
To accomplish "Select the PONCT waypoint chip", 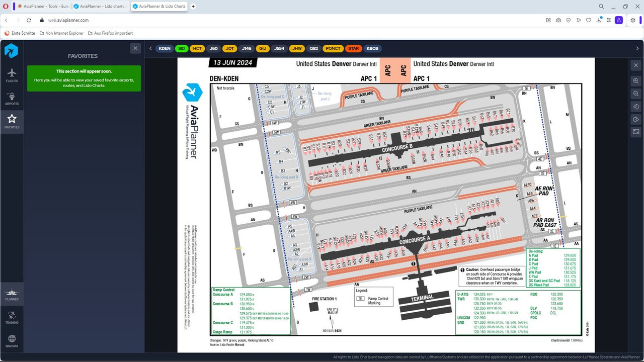I will pos(333,48).
